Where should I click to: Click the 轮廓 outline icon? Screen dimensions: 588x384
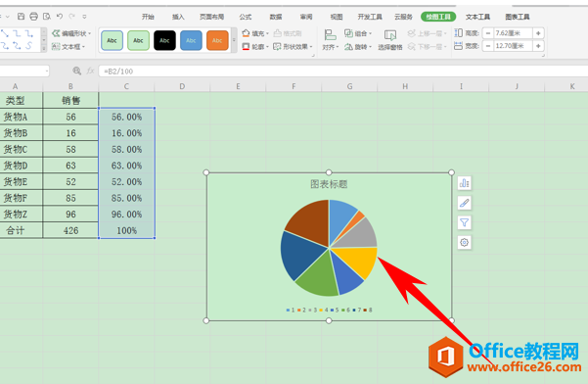pyautogui.click(x=246, y=47)
